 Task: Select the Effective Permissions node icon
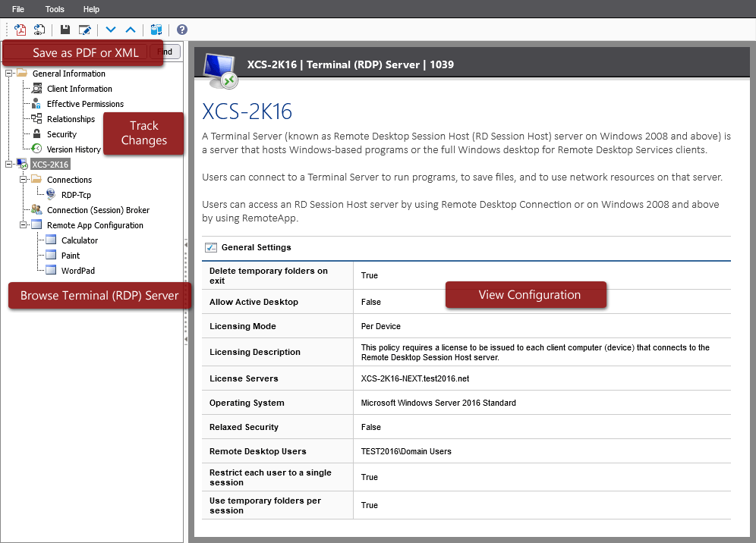pos(36,104)
